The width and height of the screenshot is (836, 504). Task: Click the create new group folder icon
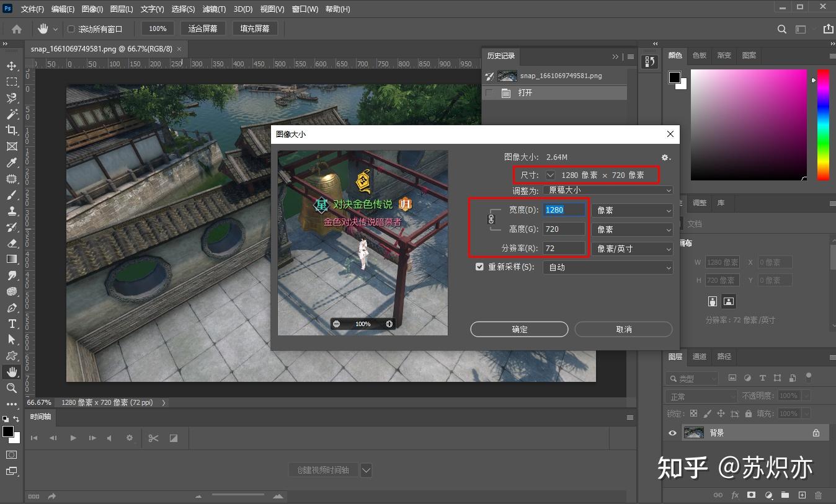pos(785,495)
